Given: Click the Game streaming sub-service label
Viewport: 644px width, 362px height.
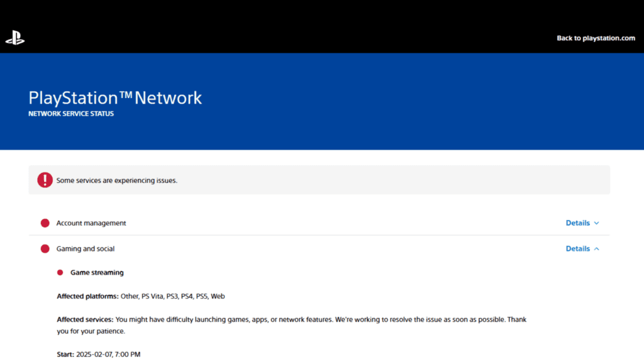Looking at the screenshot, I should click(96, 272).
